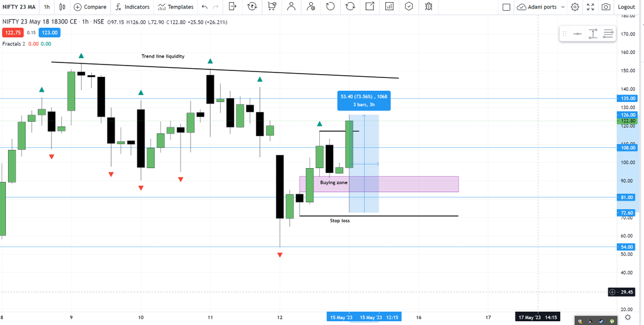Viewport: 644px width, 325px height.
Task: Click the user settings gear icon
Action: (310, 7)
